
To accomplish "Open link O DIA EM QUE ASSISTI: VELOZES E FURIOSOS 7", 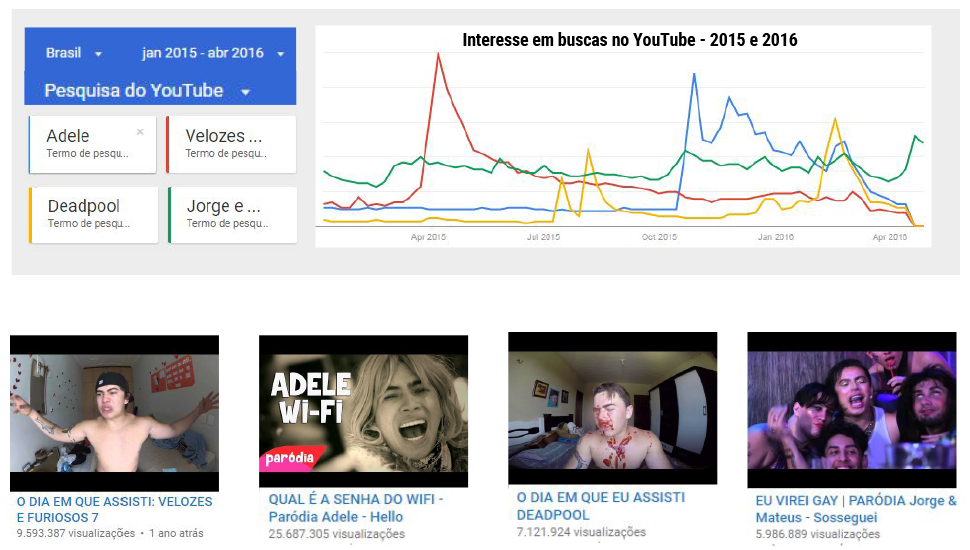I will pyautogui.click(x=114, y=510).
